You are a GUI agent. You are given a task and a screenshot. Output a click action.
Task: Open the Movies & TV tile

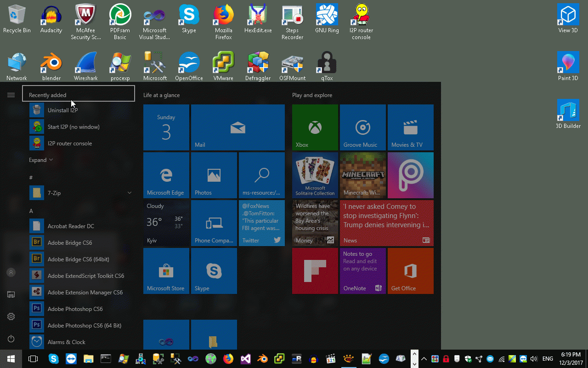point(411,127)
